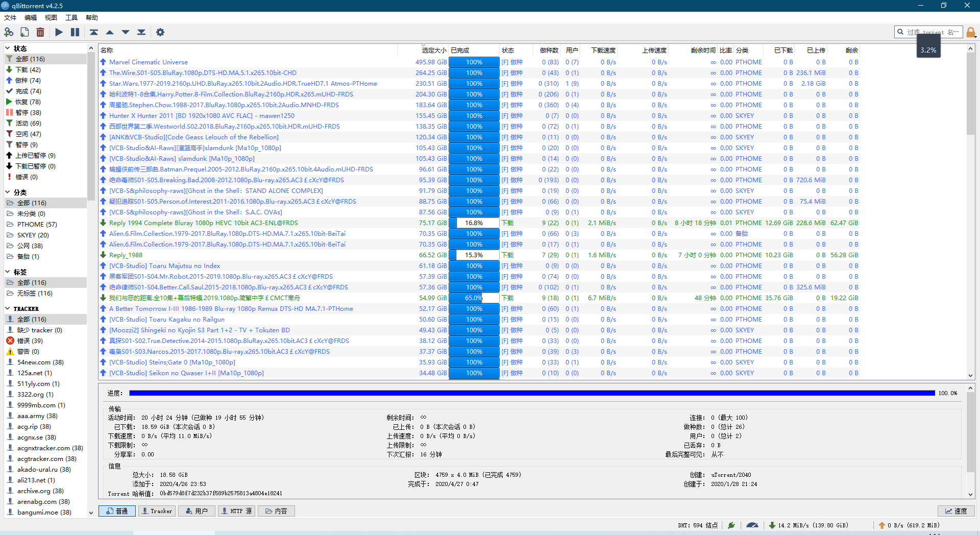Open the 文件 menu

click(x=10, y=18)
